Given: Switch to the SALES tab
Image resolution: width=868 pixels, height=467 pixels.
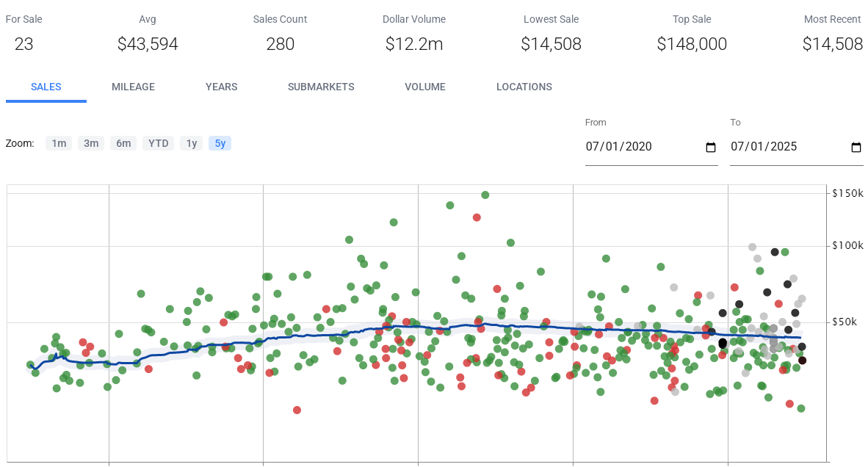Looking at the screenshot, I should [46, 87].
